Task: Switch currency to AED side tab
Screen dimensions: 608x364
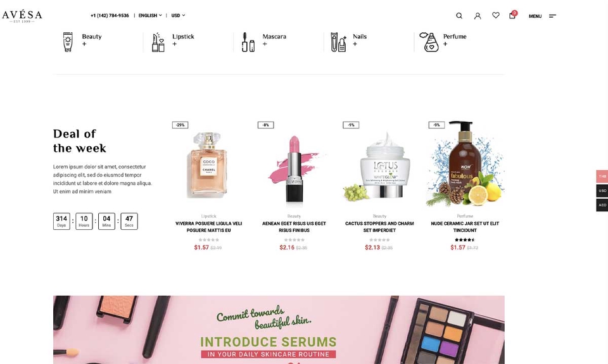Action: (x=602, y=205)
